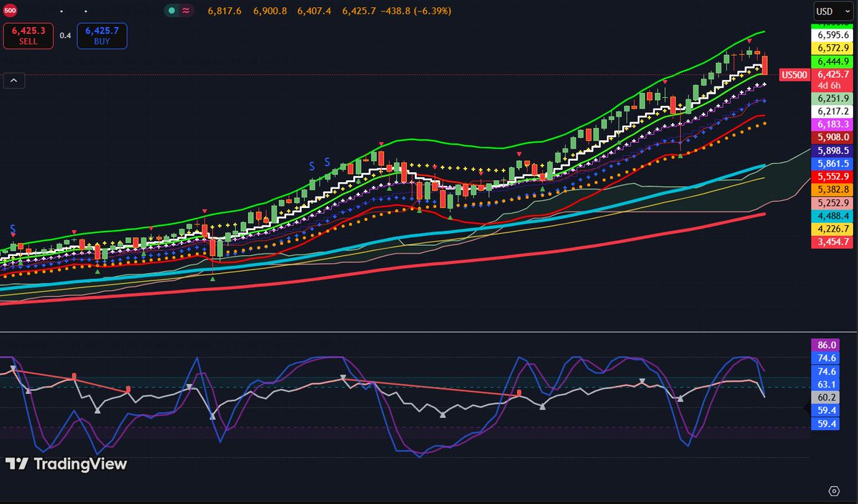This screenshot has height=504, width=858.
Task: Click the pale green 6,251.9 price label
Action: [x=832, y=98]
